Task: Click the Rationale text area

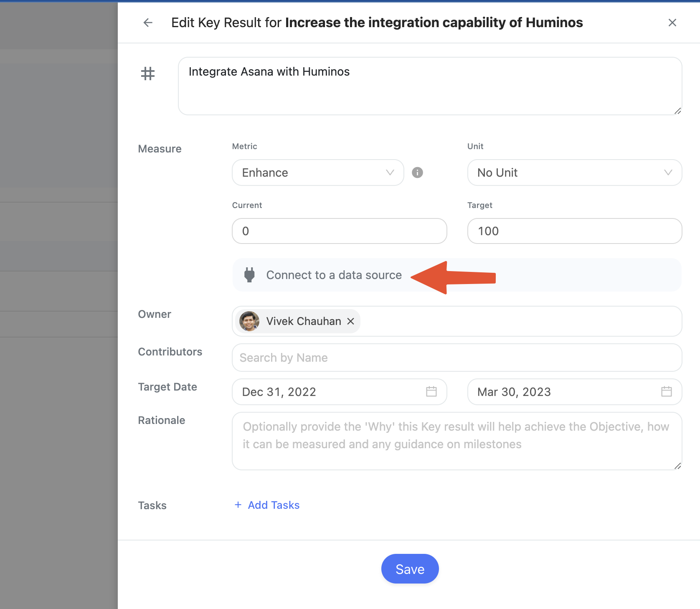Action: [457, 441]
